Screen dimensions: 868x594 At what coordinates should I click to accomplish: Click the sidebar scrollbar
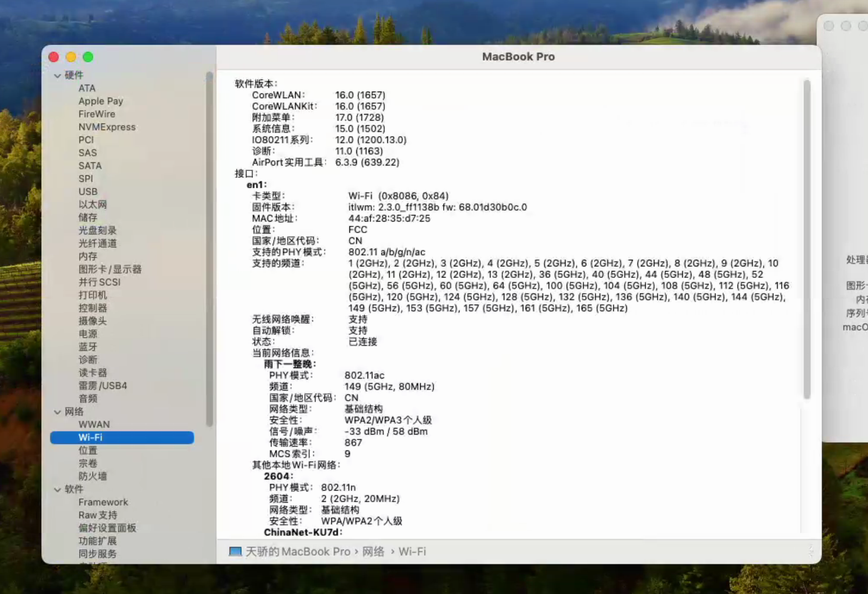(210, 242)
